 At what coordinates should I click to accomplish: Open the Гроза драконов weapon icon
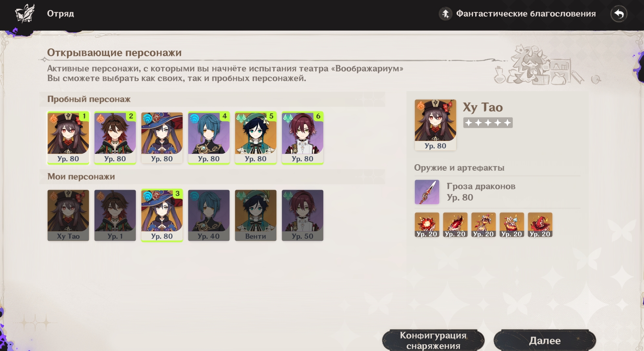[x=427, y=192]
